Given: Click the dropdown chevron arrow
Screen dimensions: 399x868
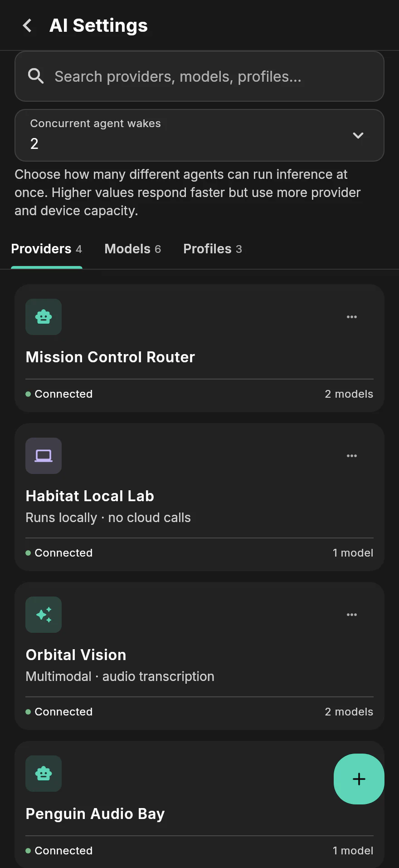Looking at the screenshot, I should (x=358, y=135).
